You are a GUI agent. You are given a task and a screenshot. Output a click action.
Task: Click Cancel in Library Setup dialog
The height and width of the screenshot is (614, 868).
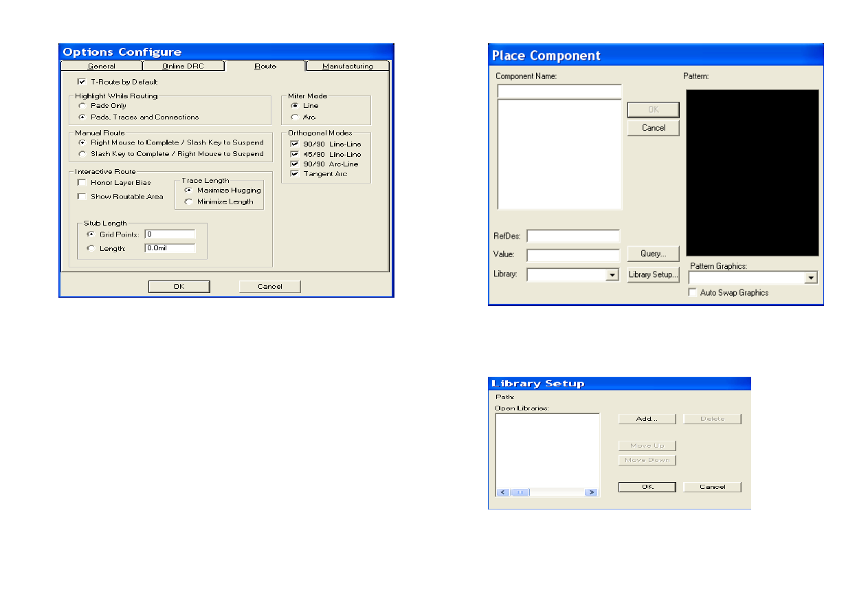pyautogui.click(x=713, y=487)
